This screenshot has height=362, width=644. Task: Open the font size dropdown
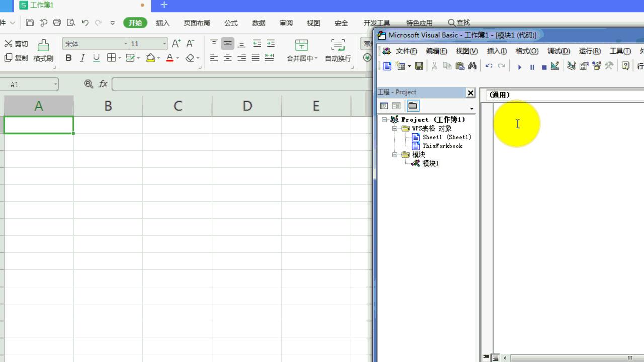click(x=164, y=44)
